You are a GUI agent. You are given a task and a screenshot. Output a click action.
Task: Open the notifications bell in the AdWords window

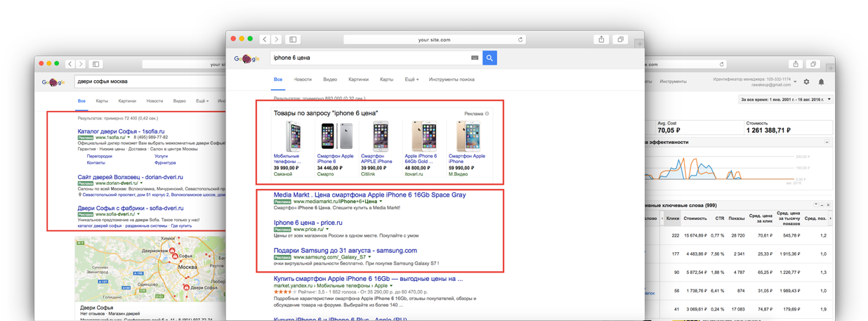coord(821,81)
